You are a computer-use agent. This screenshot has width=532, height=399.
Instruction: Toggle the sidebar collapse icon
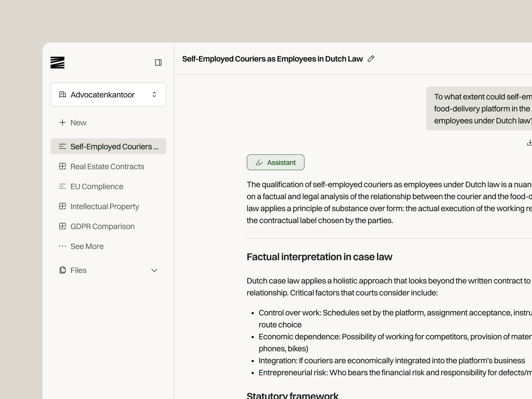coord(158,63)
